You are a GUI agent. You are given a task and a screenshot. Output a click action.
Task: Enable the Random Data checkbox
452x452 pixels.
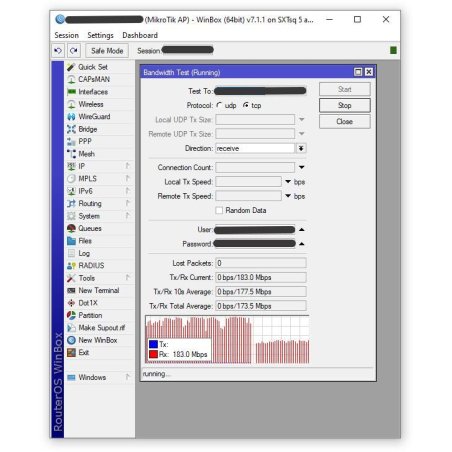[219, 210]
